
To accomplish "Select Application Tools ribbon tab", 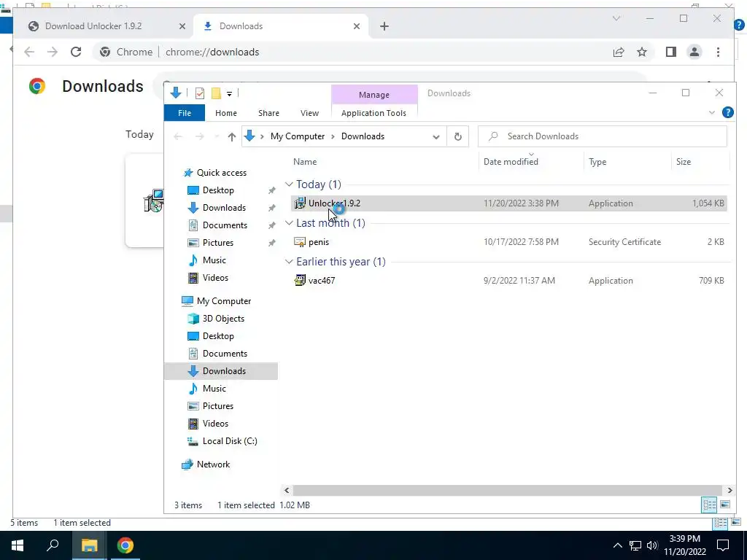I will [x=373, y=113].
